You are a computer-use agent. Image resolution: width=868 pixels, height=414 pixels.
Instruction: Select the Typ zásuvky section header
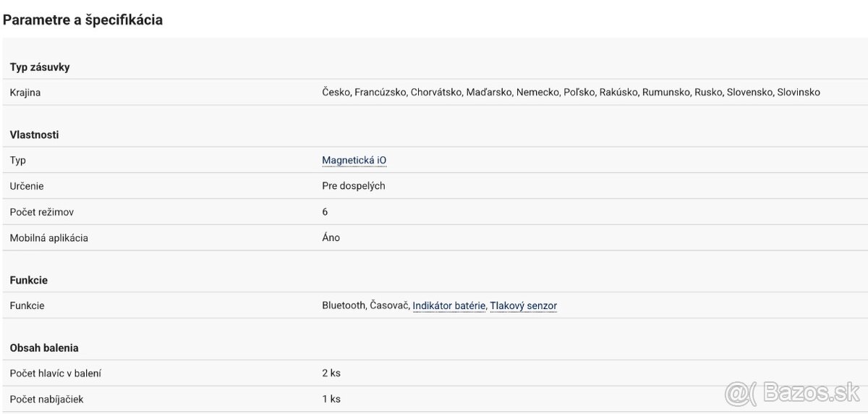(x=40, y=67)
